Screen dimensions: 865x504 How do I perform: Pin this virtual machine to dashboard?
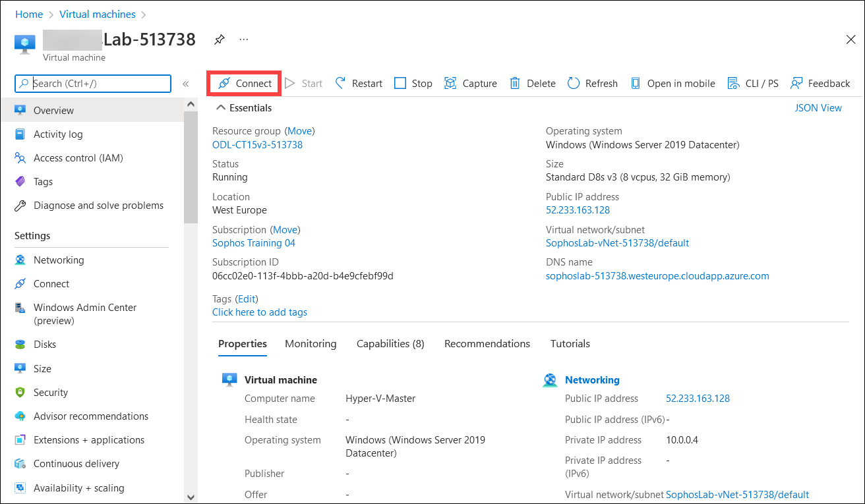tap(219, 40)
